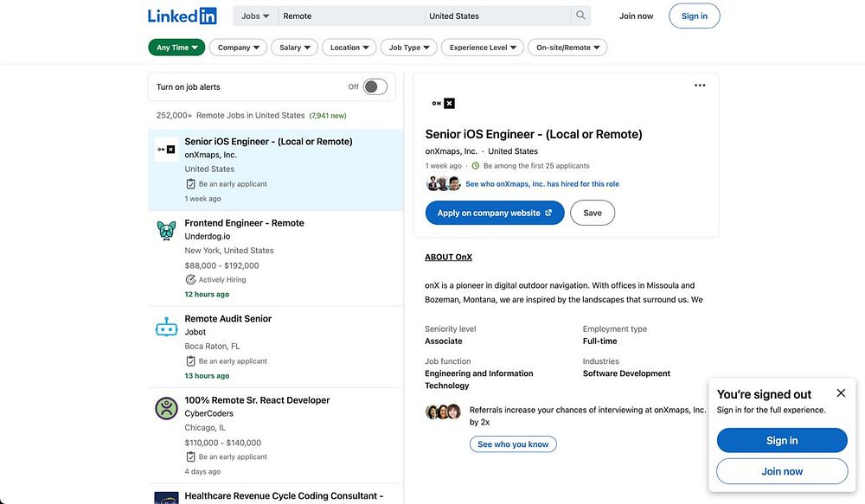Click the United States location field

pyautogui.click(x=497, y=16)
